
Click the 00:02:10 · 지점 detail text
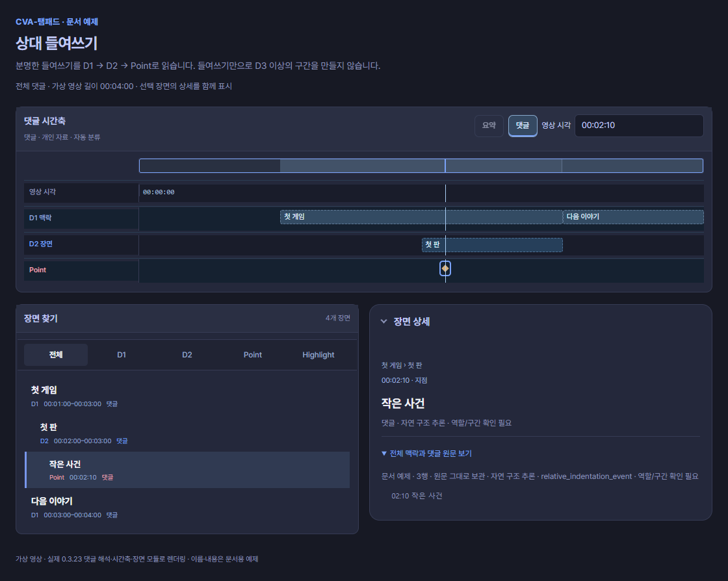(x=404, y=380)
